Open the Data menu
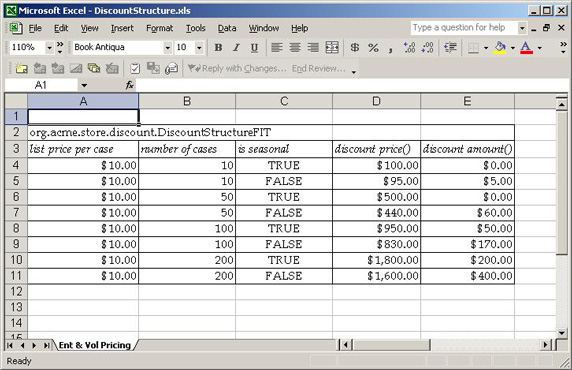 [x=227, y=28]
